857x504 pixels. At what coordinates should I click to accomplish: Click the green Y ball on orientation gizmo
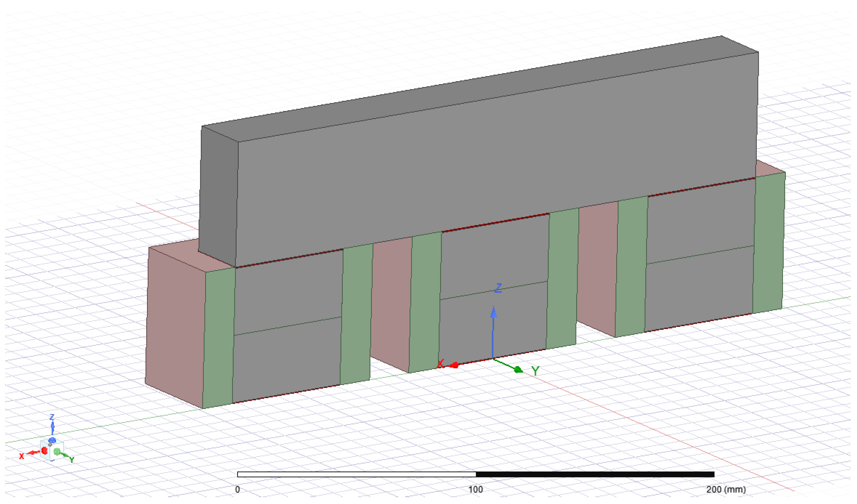coord(57,452)
